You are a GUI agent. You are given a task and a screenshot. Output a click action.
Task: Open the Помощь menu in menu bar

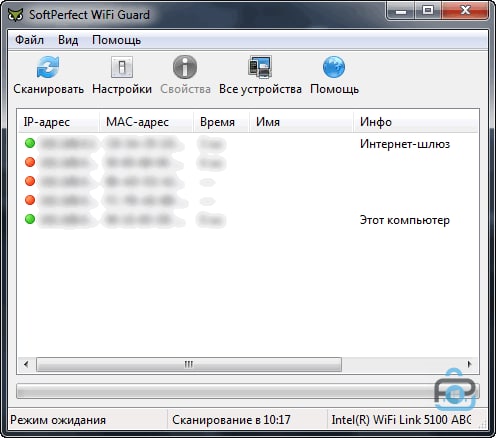[x=116, y=40]
